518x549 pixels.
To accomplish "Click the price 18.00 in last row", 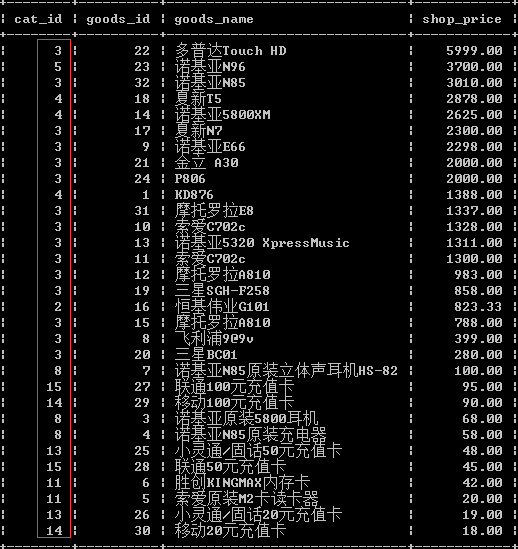I will [482, 531].
